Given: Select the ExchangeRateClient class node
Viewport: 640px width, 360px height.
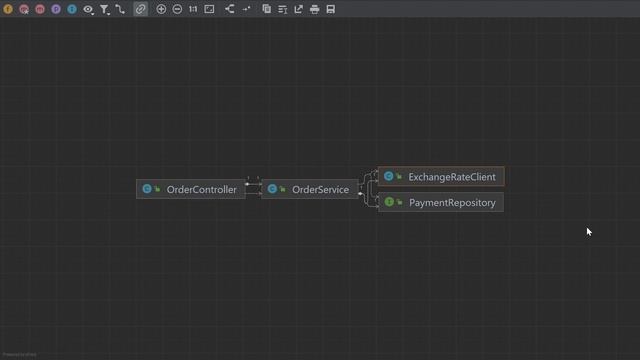Looking at the screenshot, I should [441, 177].
